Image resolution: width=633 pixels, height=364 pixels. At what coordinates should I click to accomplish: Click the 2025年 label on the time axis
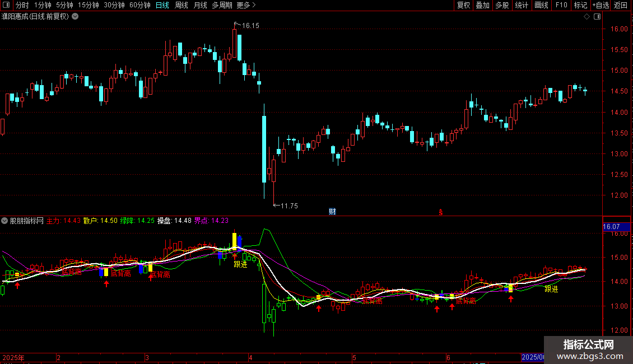(x=13, y=357)
